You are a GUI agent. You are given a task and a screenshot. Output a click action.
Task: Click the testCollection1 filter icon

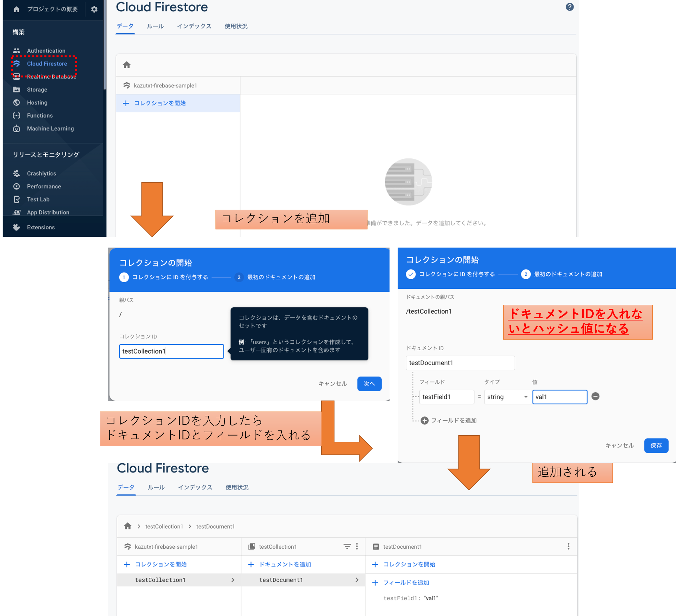347,546
